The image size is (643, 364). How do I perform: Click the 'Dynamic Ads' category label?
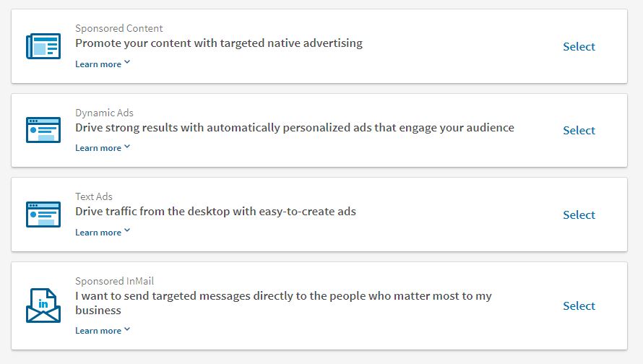tap(104, 113)
